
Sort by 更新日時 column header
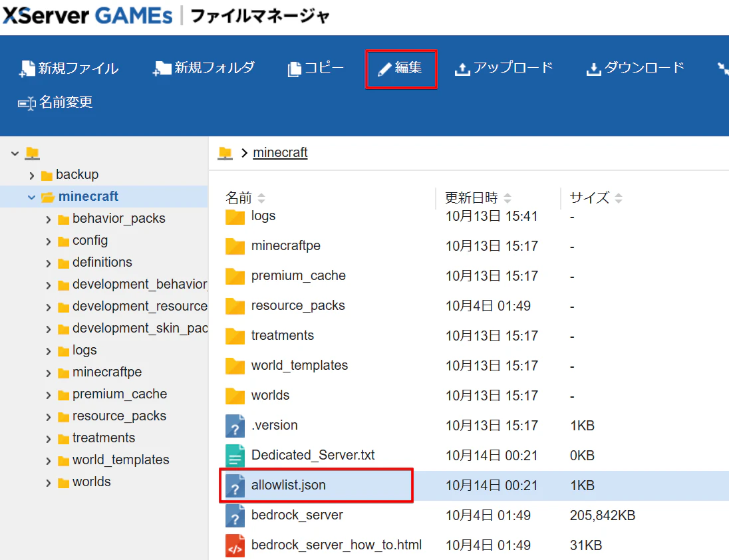[x=478, y=198]
